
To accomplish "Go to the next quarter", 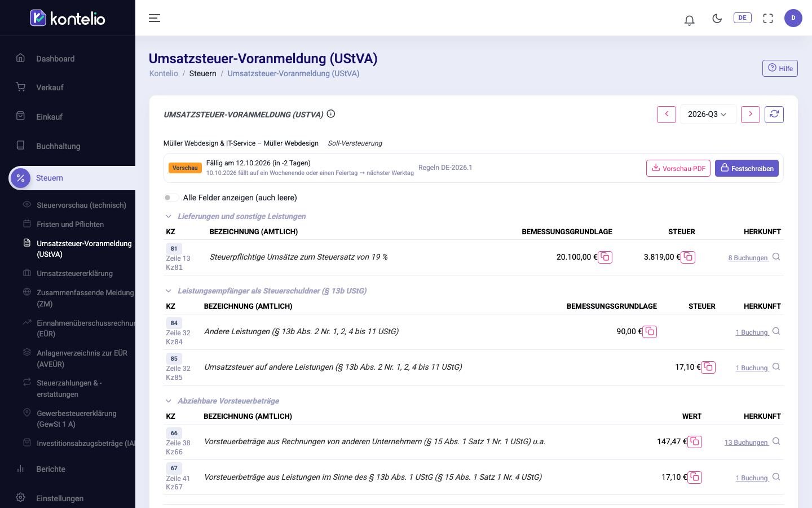I will 750,114.
